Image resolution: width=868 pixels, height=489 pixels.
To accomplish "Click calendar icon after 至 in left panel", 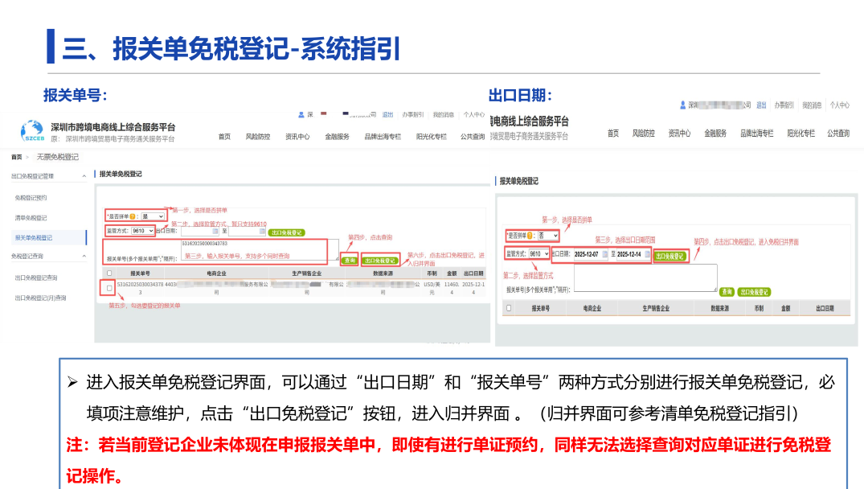I will tap(260, 231).
